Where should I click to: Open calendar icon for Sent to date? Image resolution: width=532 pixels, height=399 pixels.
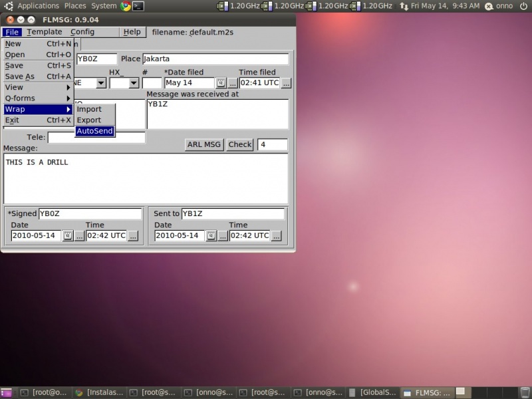211,236
